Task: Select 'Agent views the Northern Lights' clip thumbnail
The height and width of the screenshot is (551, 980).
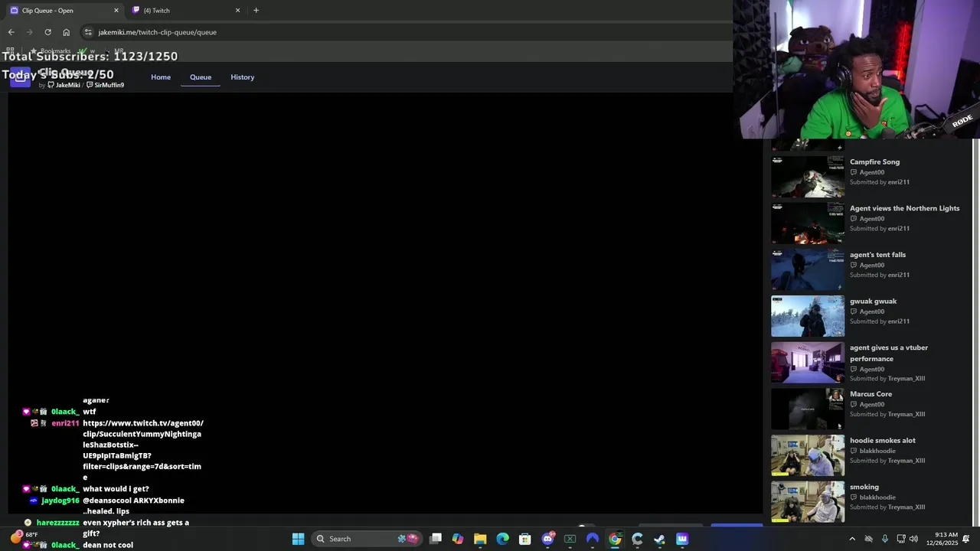Action: (808, 223)
